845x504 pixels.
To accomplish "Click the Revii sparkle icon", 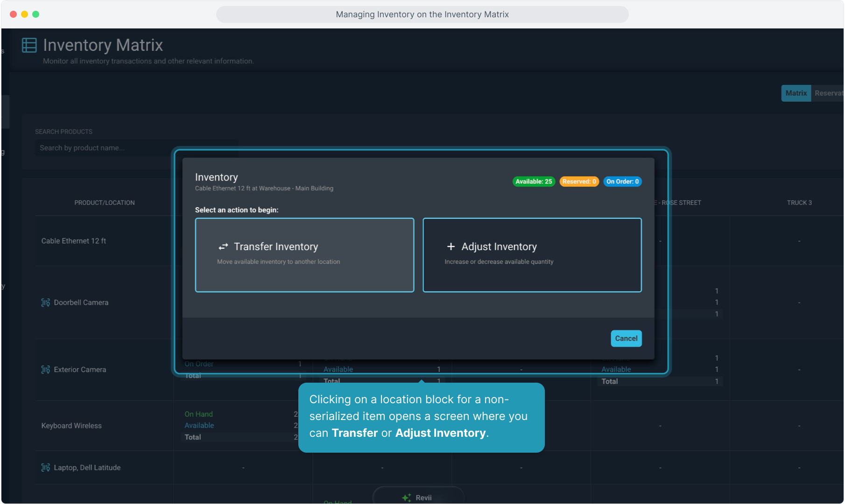I will (x=407, y=497).
